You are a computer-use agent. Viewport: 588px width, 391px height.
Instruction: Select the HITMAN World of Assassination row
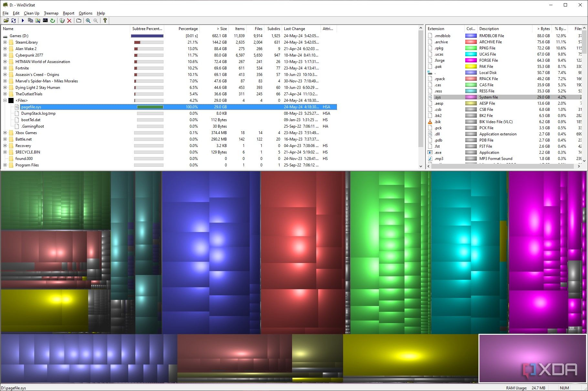click(169, 62)
